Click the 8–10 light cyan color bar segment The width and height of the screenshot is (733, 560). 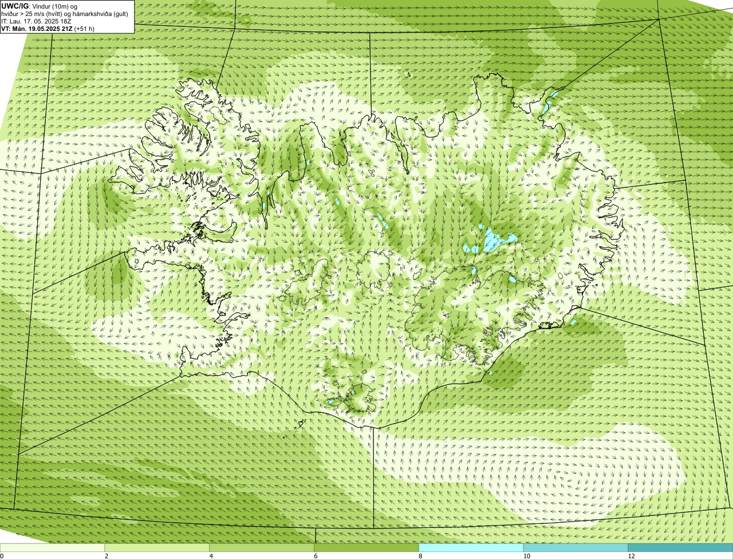(471, 547)
